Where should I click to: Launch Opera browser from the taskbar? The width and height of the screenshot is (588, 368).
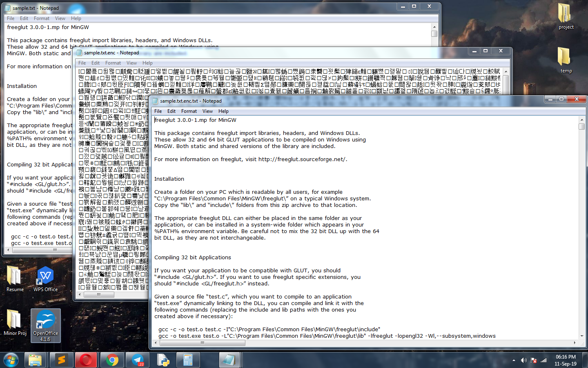coord(86,360)
